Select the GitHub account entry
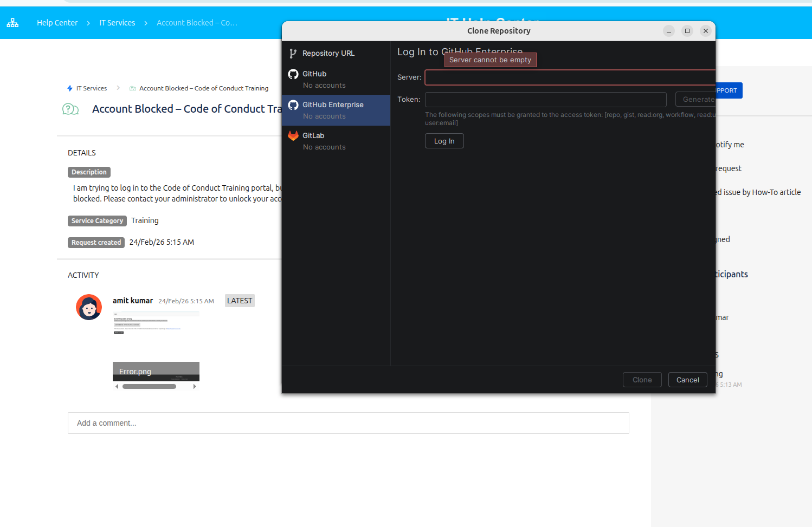This screenshot has width=812, height=527. point(336,79)
